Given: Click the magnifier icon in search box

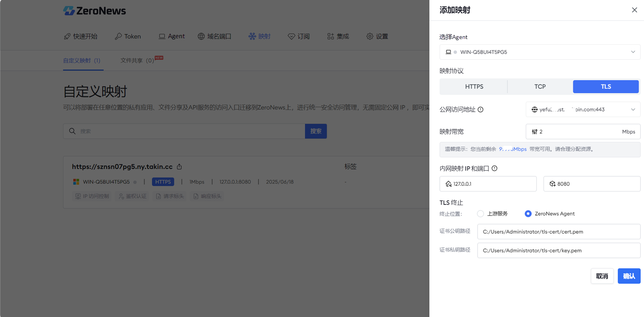Looking at the screenshot, I should pyautogui.click(x=72, y=131).
